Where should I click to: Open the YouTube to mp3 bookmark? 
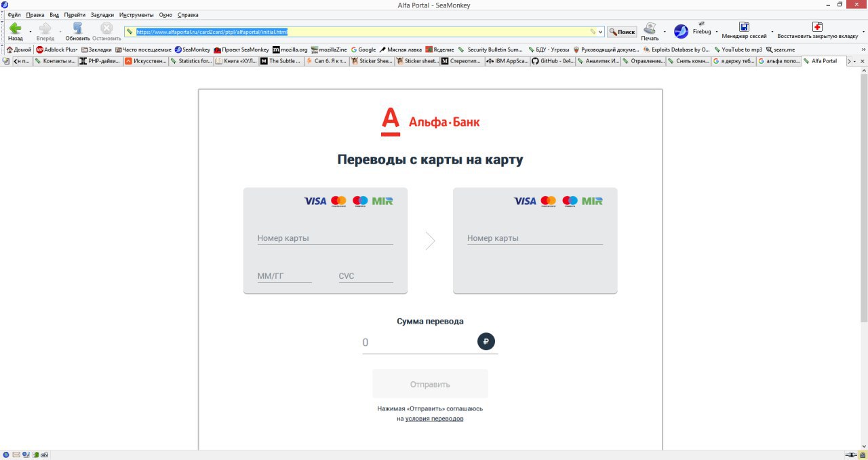point(738,50)
